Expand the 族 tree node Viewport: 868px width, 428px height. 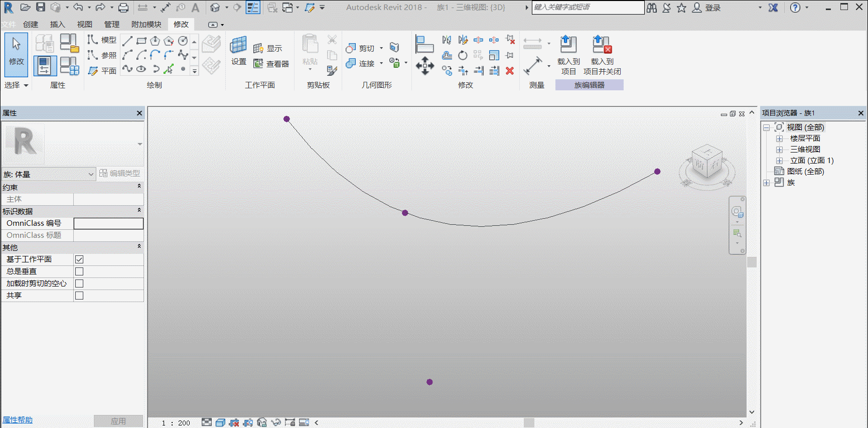[x=767, y=183]
